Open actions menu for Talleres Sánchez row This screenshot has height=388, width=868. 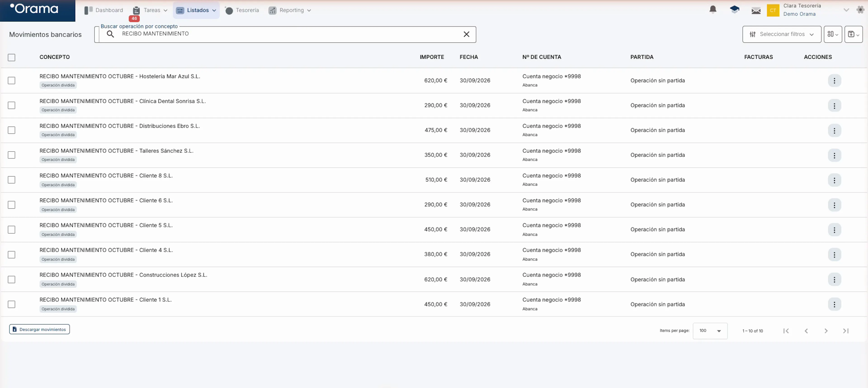834,155
